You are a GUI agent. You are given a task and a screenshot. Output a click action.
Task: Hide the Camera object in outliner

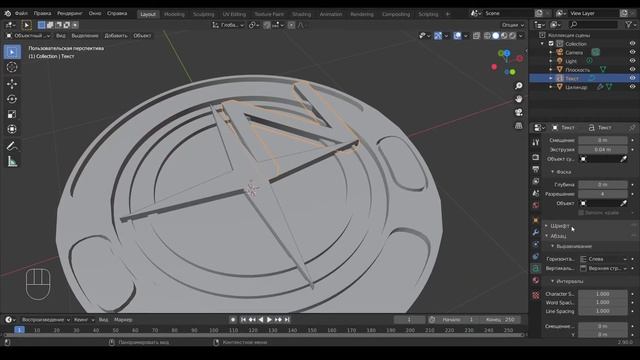(632, 52)
